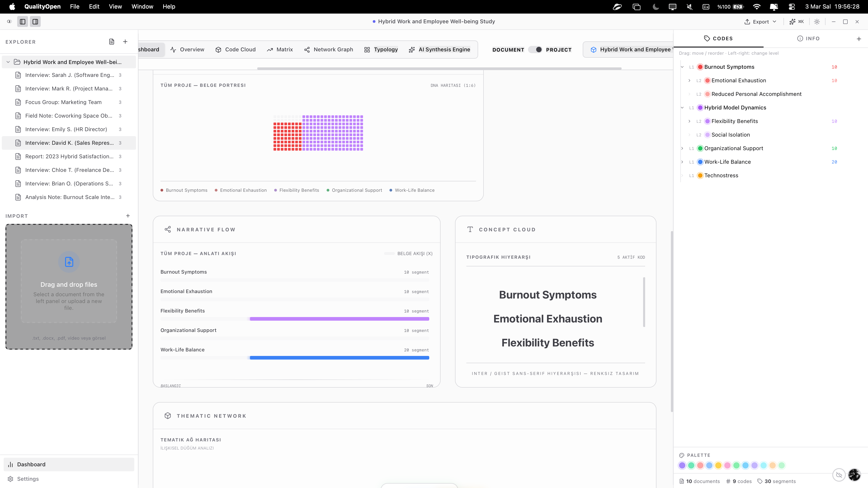Viewport: 868px width, 488px height.
Task: Click the plus icon in Explorer header
Action: (x=125, y=41)
